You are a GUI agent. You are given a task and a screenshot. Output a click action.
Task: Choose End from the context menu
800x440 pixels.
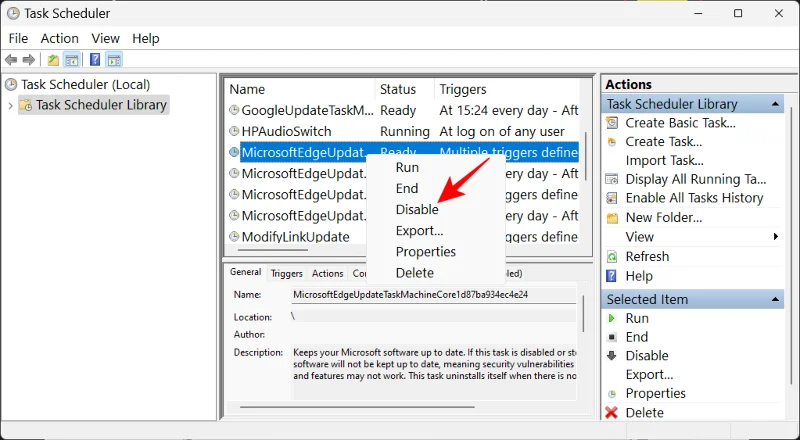407,188
